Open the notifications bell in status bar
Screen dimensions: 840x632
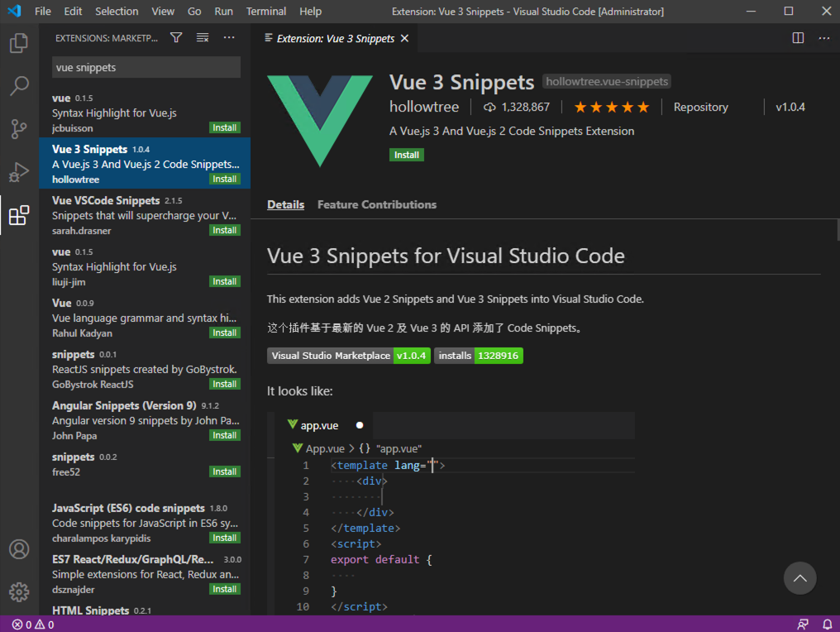click(828, 625)
